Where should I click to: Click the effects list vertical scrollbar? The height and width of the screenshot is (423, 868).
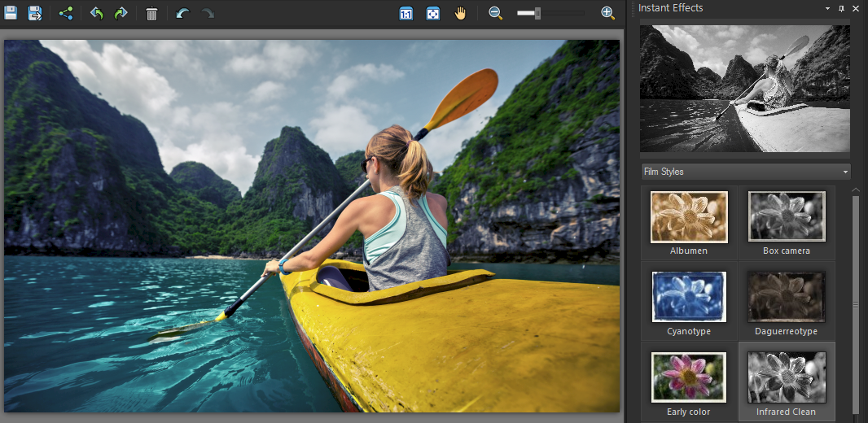(856, 304)
